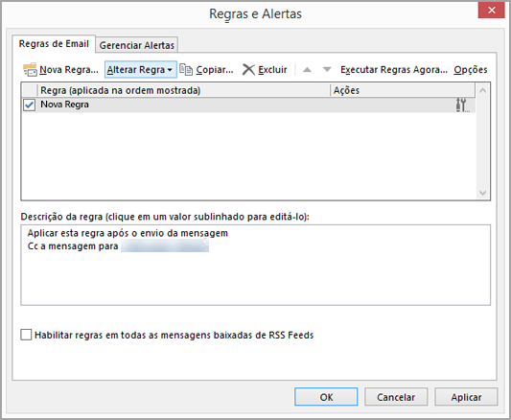The height and width of the screenshot is (420, 511).
Task: Click the blurred Cc recipient address link
Action: click(165, 246)
